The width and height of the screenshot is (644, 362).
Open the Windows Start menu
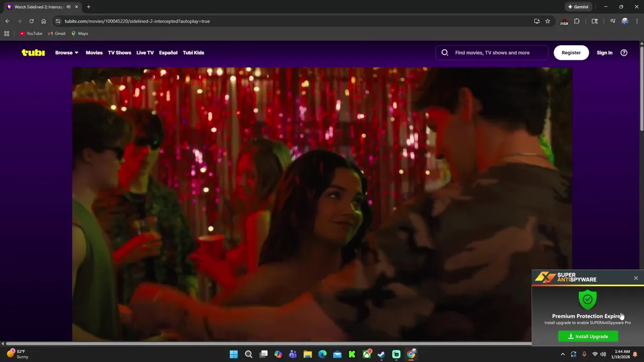[233, 354]
